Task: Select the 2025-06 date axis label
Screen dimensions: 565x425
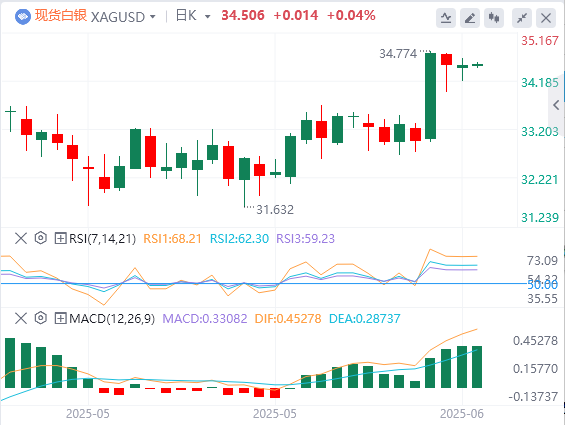Action: pos(462,414)
